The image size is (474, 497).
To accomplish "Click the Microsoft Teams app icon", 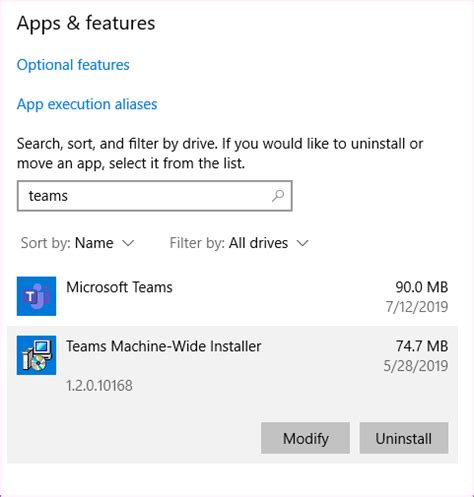I will [36, 296].
